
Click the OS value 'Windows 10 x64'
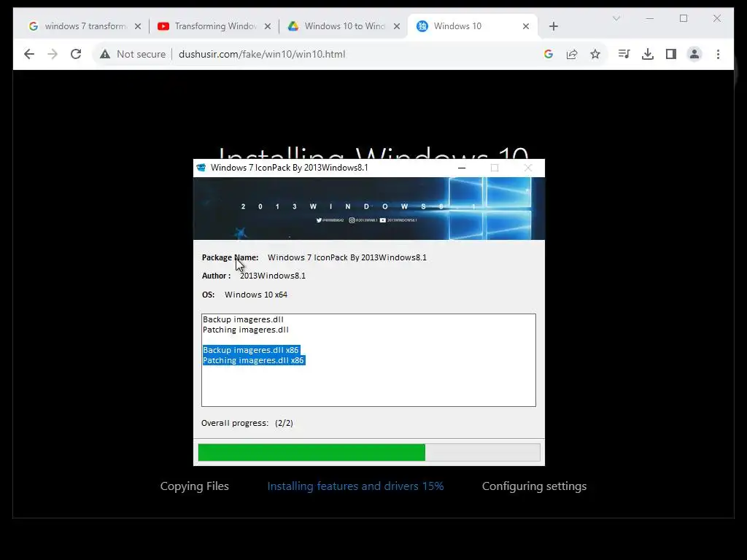(x=256, y=295)
